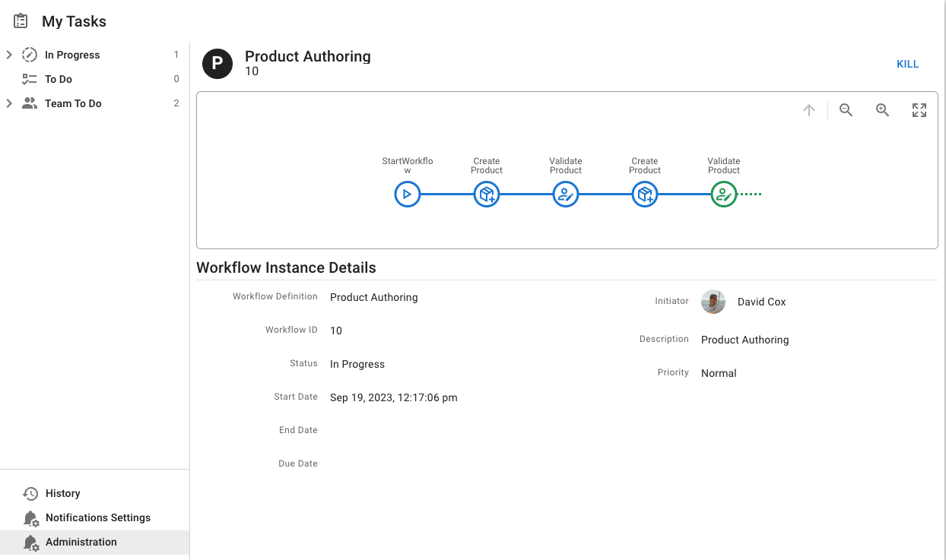Screen dimensions: 946x560
Task: Expand the Team To Do group
Action: (x=9, y=103)
